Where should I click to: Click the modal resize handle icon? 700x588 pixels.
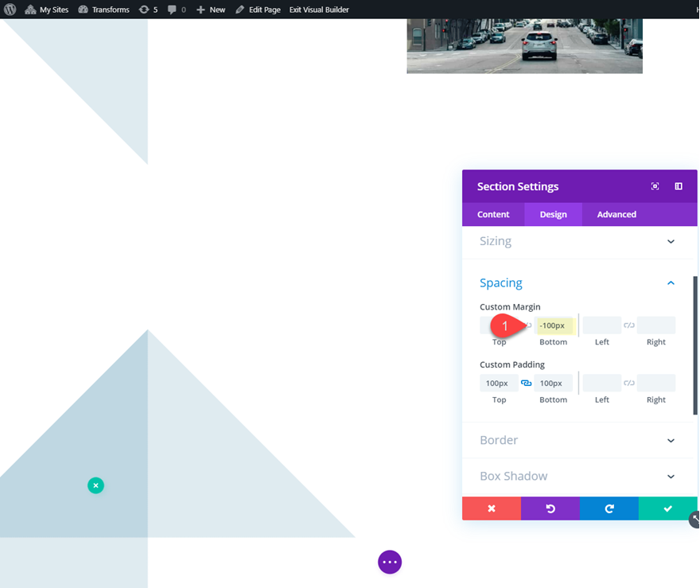(x=694, y=520)
